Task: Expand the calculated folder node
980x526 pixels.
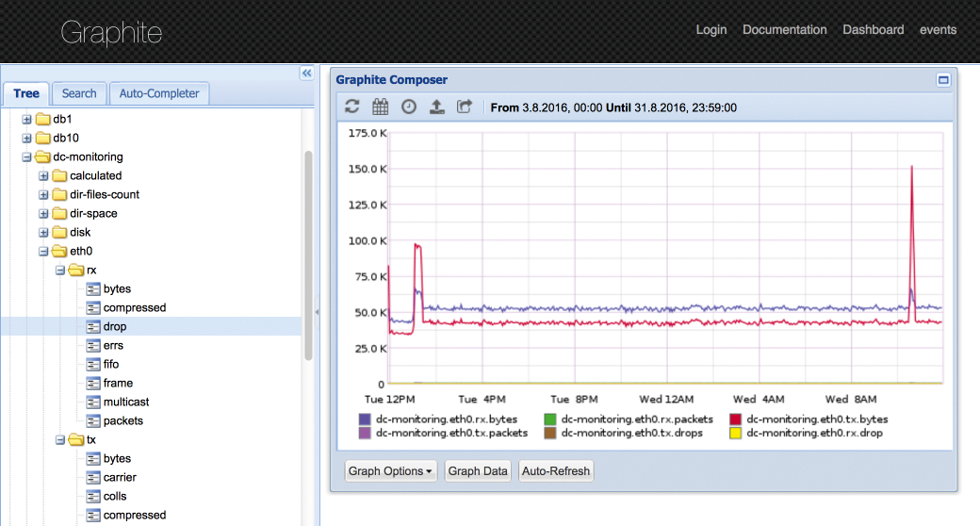Action: tap(43, 175)
